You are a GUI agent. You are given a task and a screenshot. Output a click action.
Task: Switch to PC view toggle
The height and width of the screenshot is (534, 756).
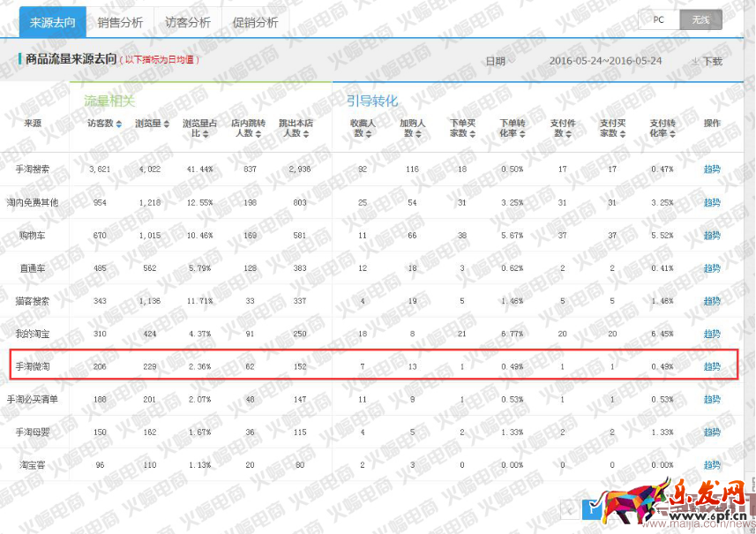659,19
